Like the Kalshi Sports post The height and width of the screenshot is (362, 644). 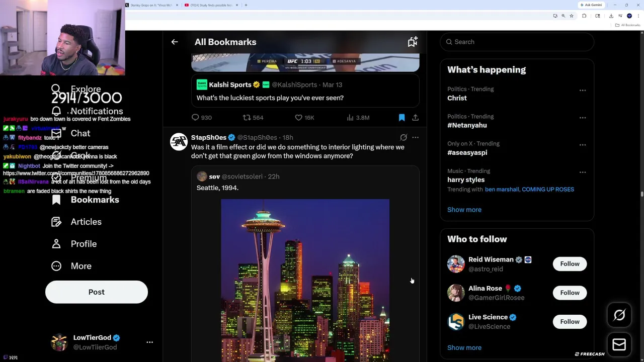304,117
